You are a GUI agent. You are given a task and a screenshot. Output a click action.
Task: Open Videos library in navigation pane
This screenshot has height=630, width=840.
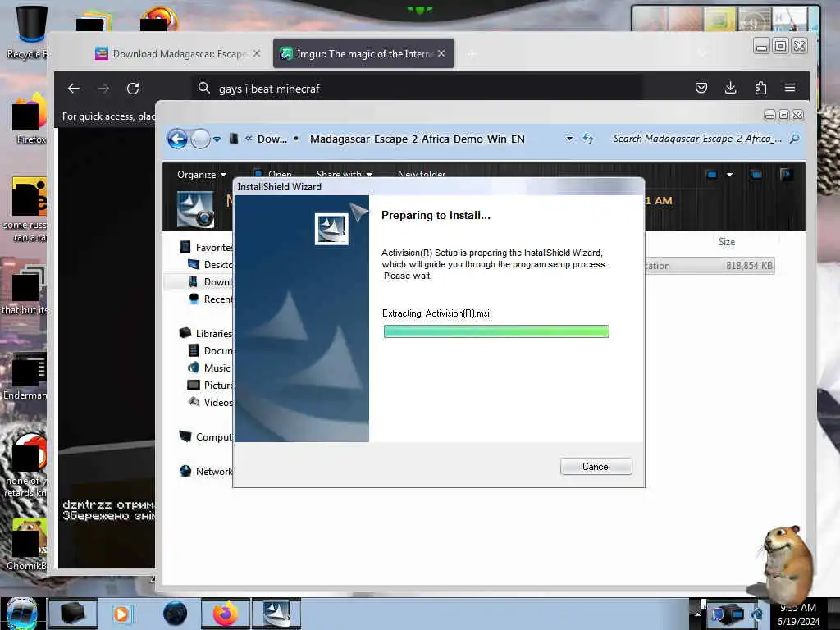click(211, 402)
